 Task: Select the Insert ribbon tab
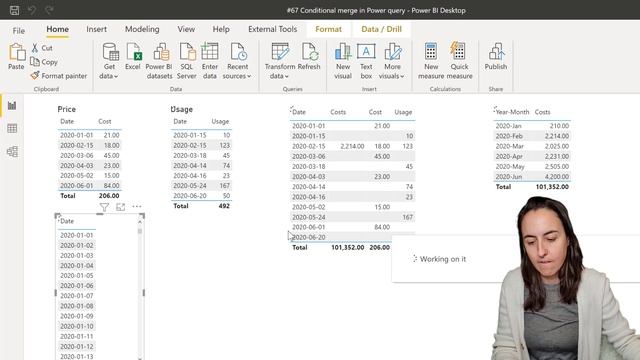point(96,29)
